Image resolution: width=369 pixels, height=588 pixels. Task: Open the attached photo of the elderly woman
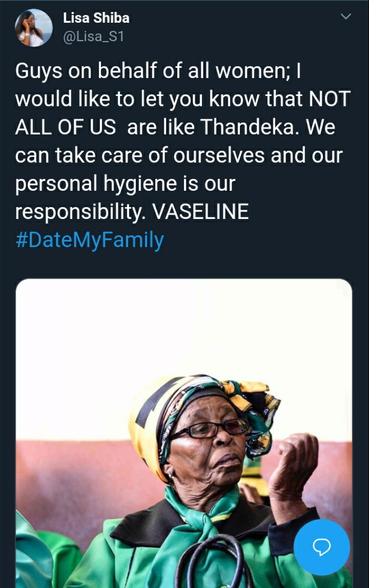pyautogui.click(x=184, y=433)
